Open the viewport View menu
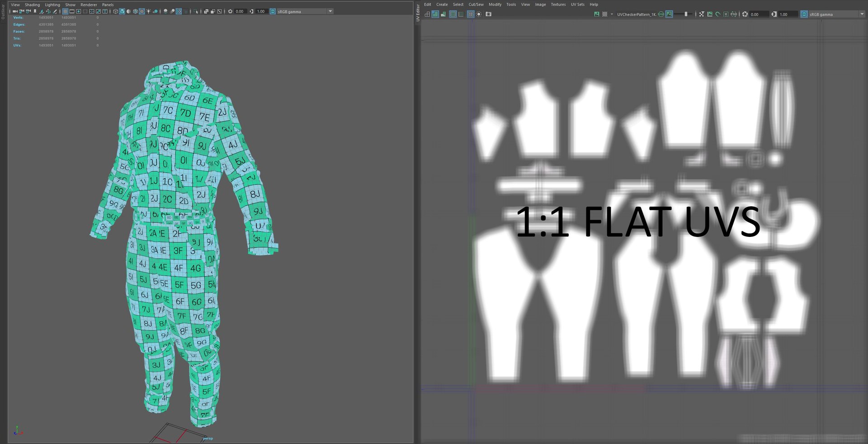This screenshot has height=444, width=868. (15, 5)
